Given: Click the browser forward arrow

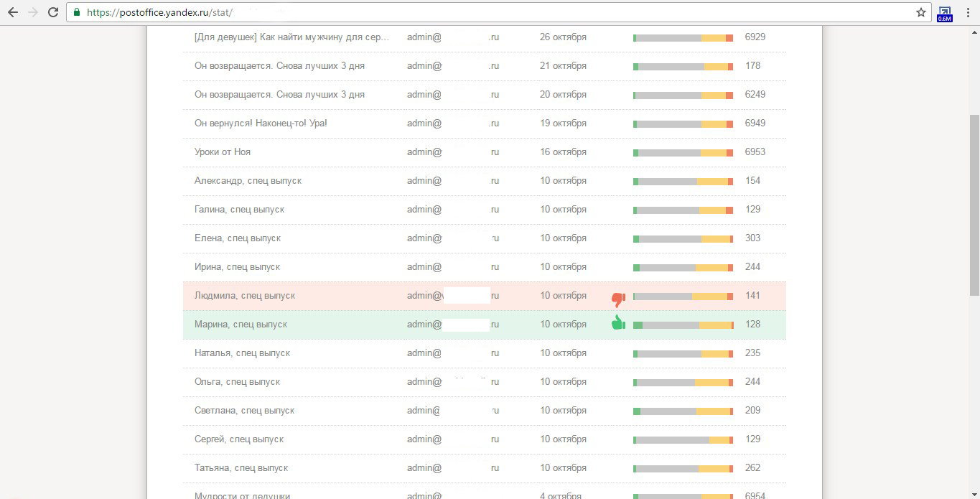Looking at the screenshot, I should coord(32,12).
